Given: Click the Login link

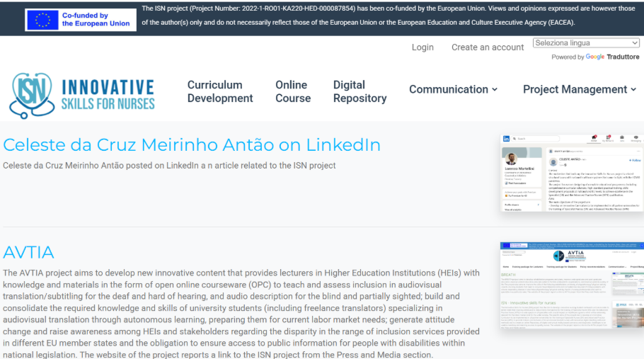Looking at the screenshot, I should 422,47.
